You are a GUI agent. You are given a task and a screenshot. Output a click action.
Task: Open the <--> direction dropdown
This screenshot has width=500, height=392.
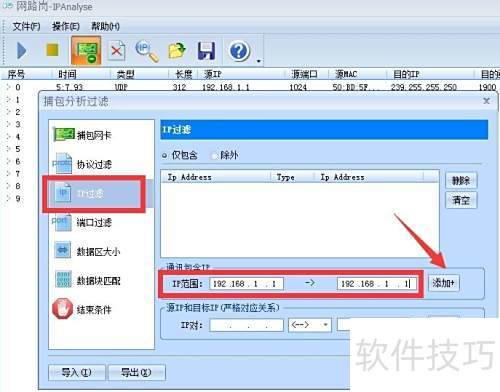(x=310, y=325)
